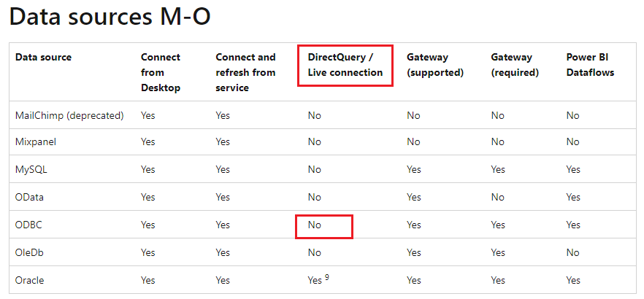Select the Power BI Dataflows header

click(x=590, y=65)
